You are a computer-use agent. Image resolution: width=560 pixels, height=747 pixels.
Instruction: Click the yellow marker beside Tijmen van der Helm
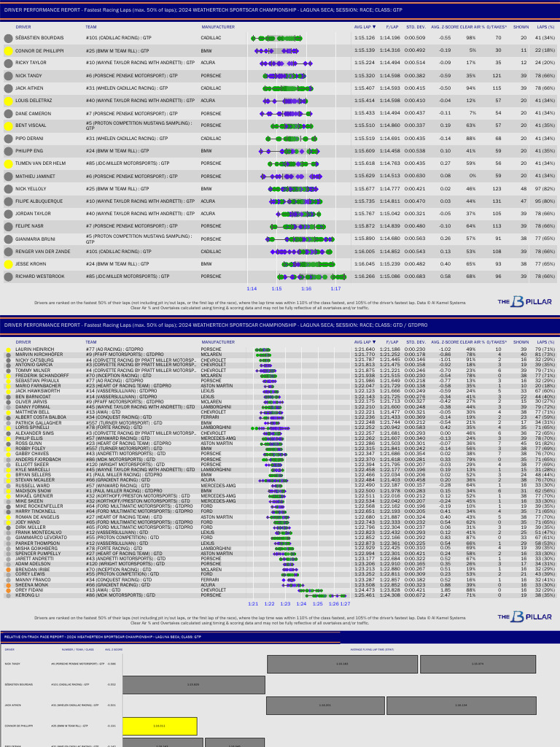tap(8, 164)
